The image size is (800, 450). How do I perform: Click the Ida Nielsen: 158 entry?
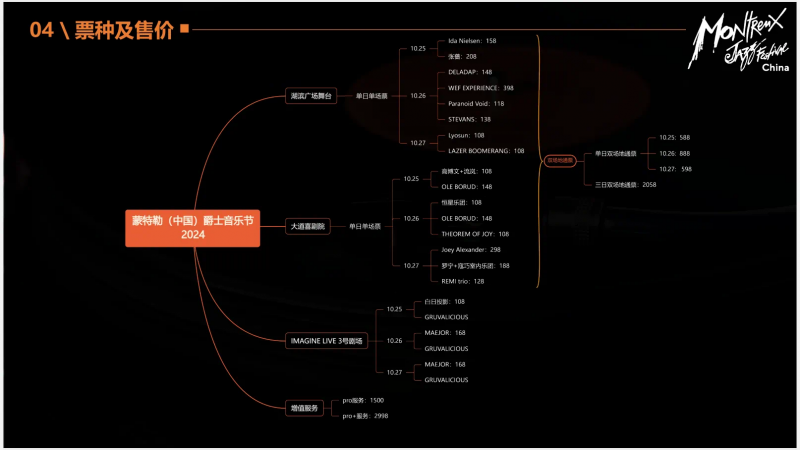click(472, 41)
